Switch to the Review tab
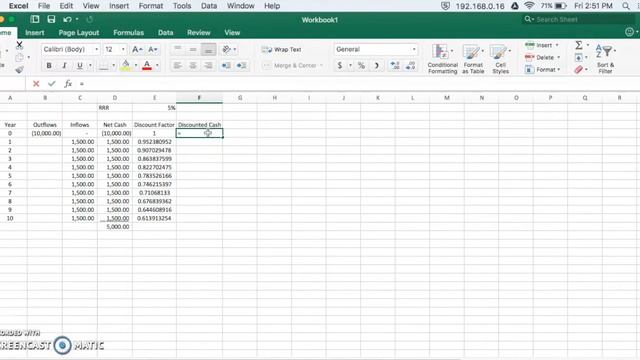Screen dimensions: 640x360 click(x=199, y=33)
